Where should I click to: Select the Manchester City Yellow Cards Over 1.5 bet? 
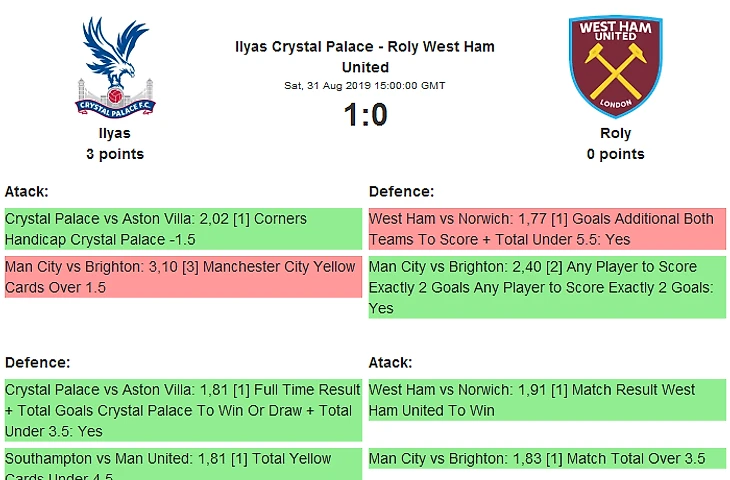[182, 277]
